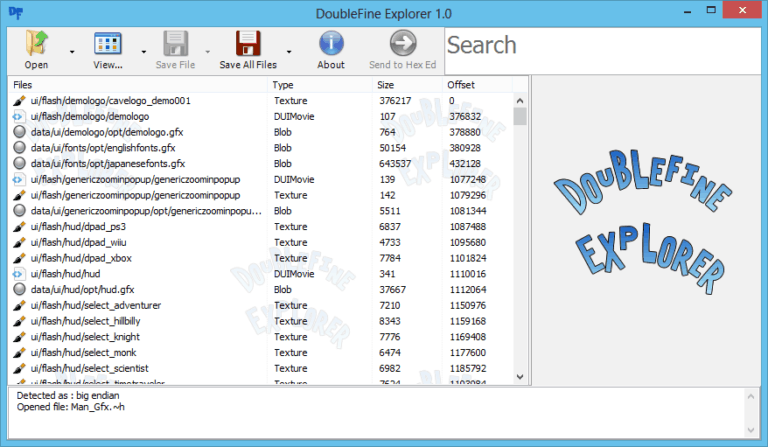Click brush icon beside cavelogo_demo001 texture
The width and height of the screenshot is (768, 447).
pyautogui.click(x=19, y=101)
